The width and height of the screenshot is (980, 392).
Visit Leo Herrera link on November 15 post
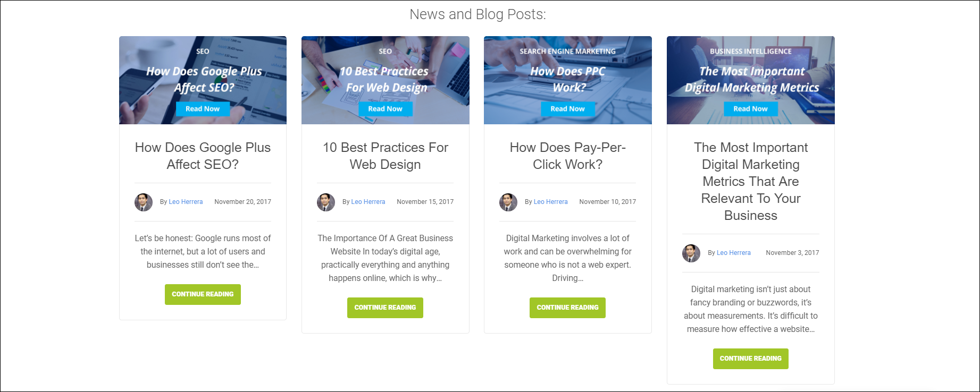coord(368,202)
